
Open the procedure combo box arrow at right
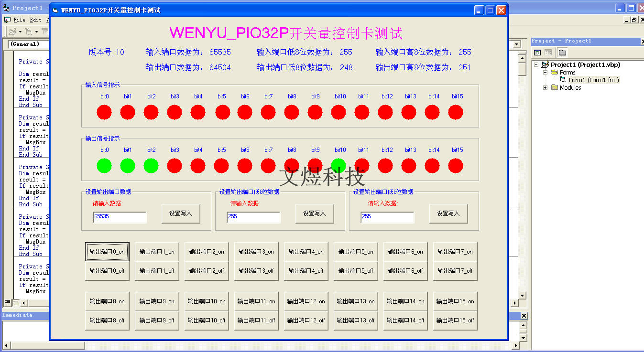coord(516,44)
